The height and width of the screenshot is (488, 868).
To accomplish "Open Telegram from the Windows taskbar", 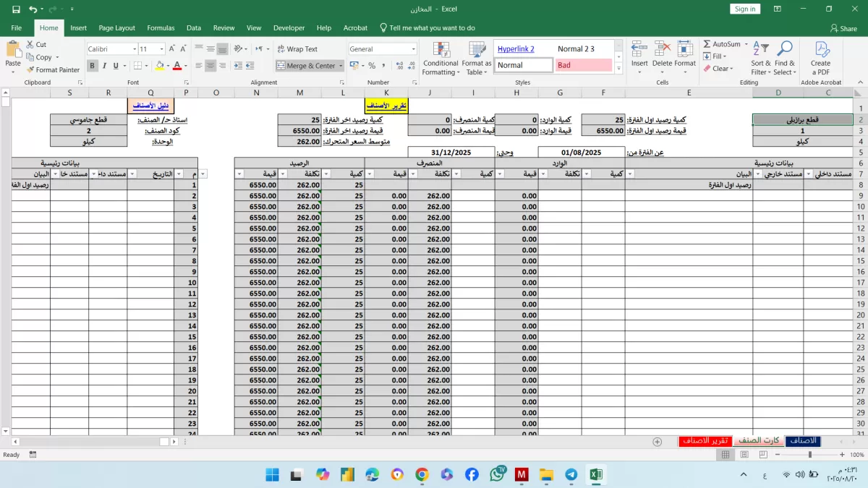I will click(571, 474).
